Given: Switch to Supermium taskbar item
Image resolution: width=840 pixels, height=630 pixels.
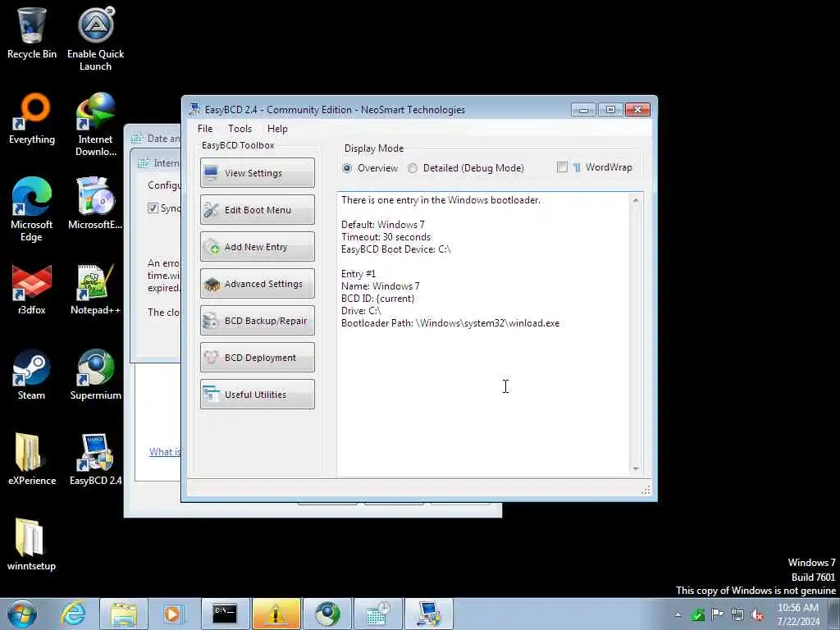Looking at the screenshot, I should pyautogui.click(x=326, y=614).
